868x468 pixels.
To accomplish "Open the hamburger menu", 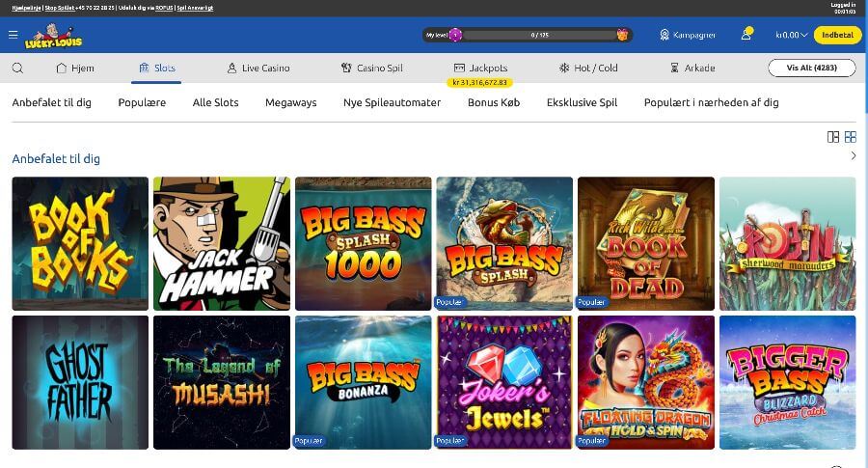I will (13, 35).
